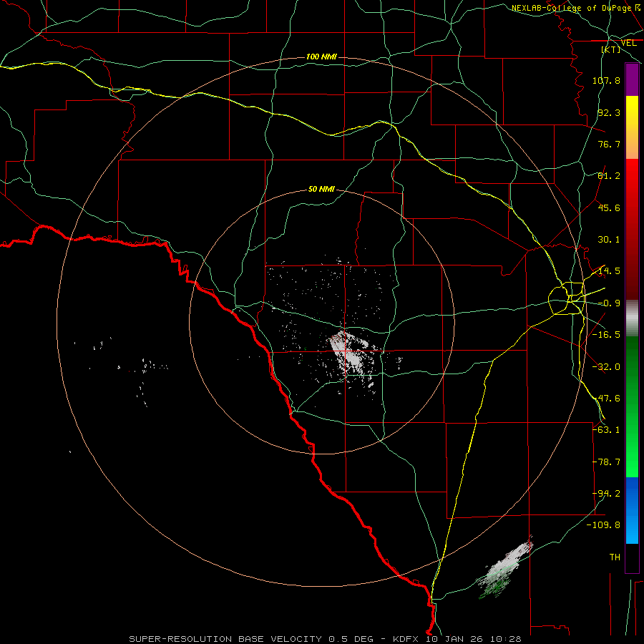Click the -78.7 velocity value

pyautogui.click(x=606, y=462)
